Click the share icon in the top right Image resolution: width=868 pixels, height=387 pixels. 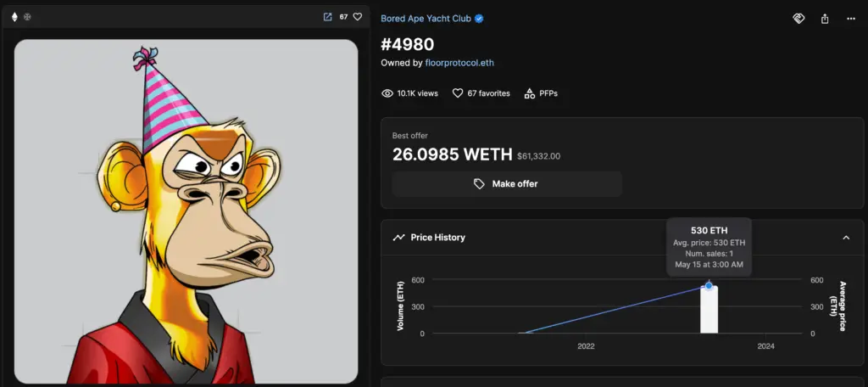825,19
